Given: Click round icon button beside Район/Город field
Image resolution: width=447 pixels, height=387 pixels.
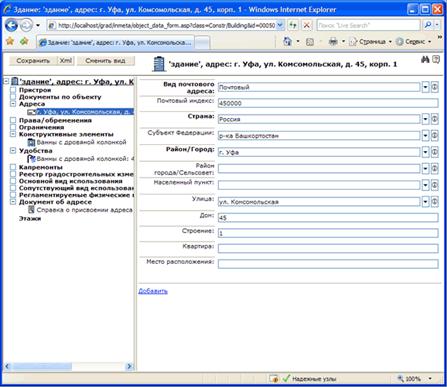Looking at the screenshot, I should click(x=434, y=152).
